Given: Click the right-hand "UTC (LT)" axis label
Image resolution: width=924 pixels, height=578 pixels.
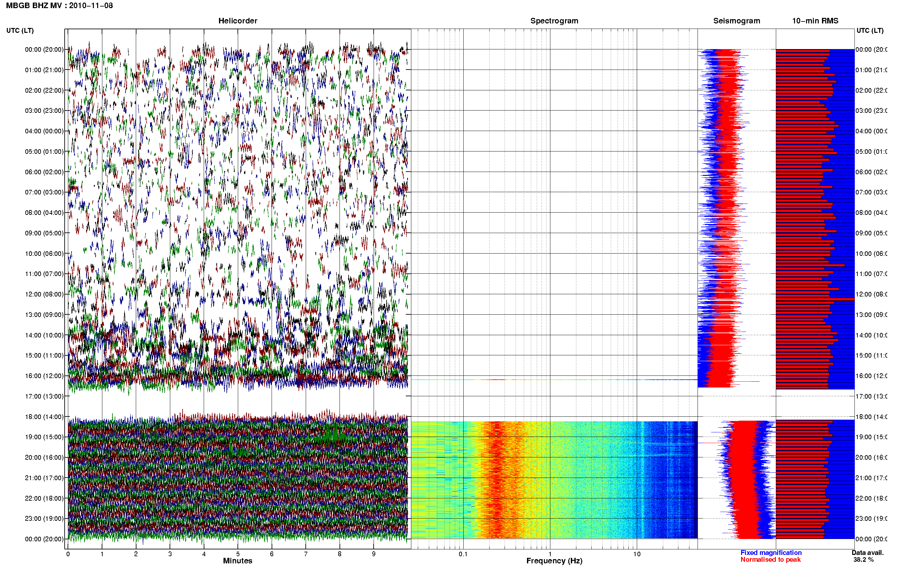Looking at the screenshot, I should (870, 31).
